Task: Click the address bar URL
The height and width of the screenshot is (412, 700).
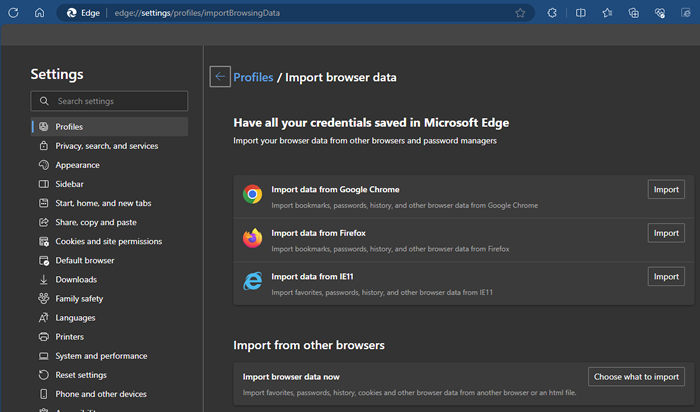Action: point(197,13)
